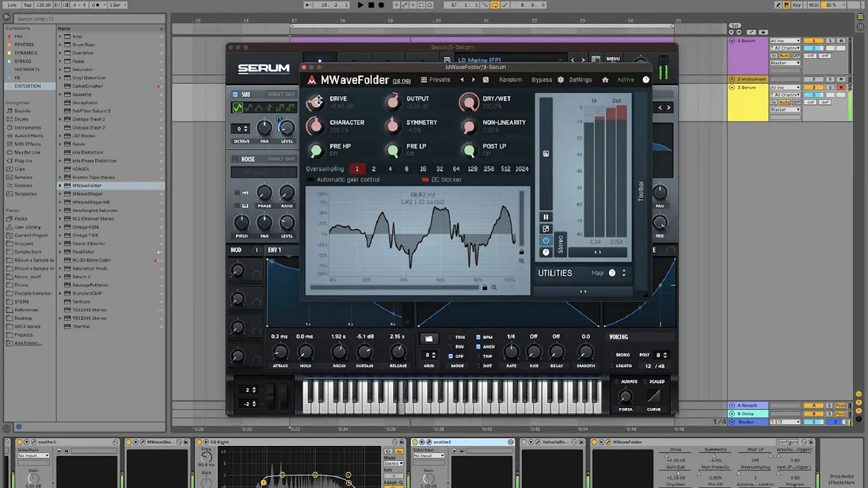Toggle Serum SUB Direct Out

[x=281, y=94]
